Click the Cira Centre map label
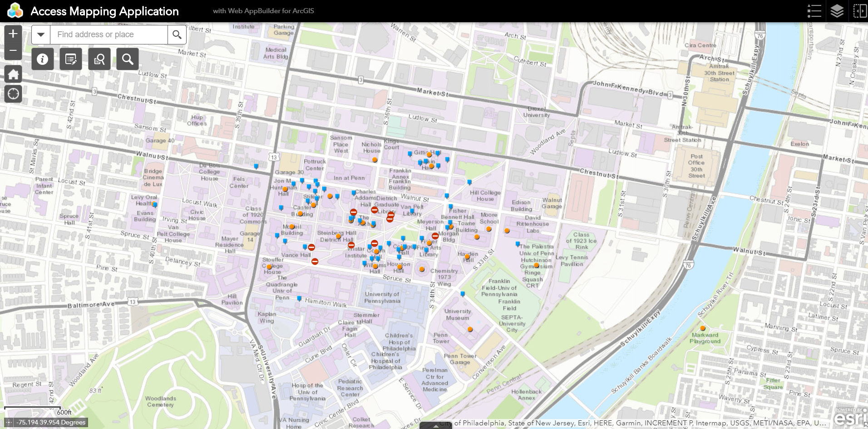868x429 pixels. pyautogui.click(x=700, y=45)
